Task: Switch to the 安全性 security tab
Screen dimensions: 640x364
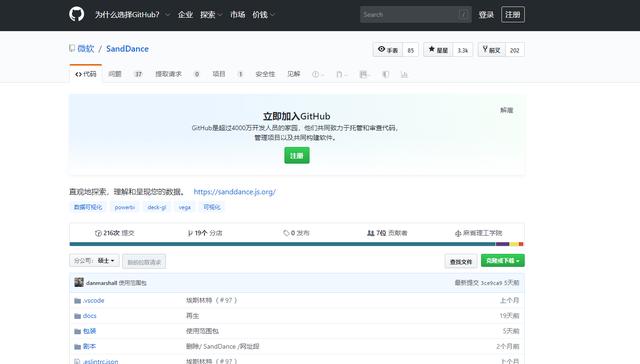Action: tap(265, 74)
